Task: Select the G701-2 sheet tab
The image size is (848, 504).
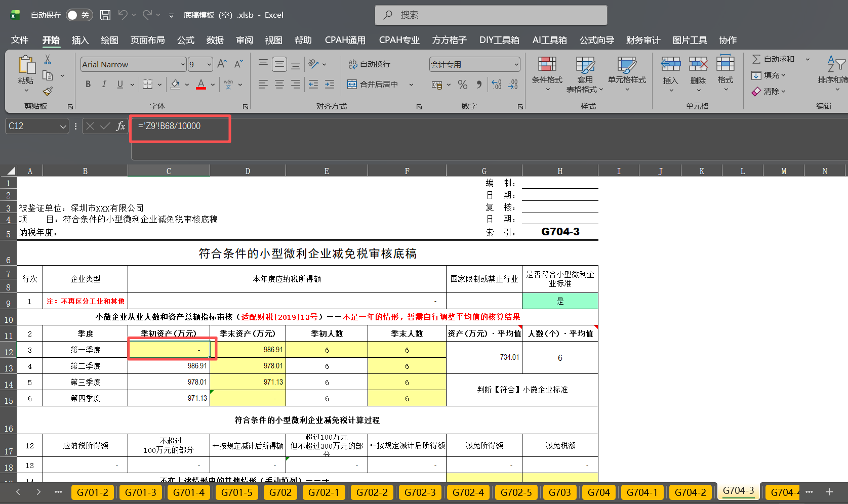Action: tap(93, 492)
